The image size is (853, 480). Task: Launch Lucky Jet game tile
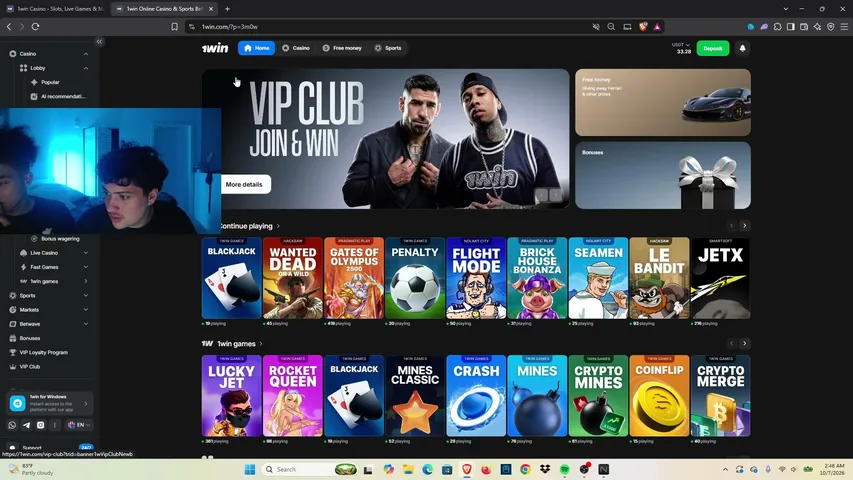click(x=232, y=396)
